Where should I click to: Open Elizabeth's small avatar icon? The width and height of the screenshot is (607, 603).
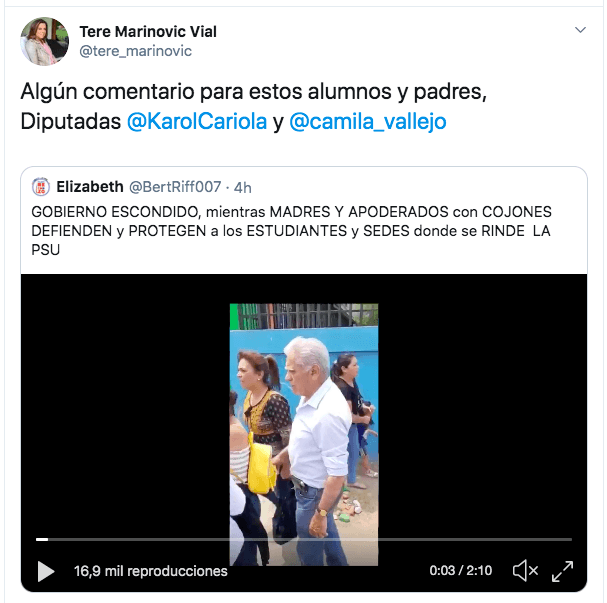tap(41, 187)
